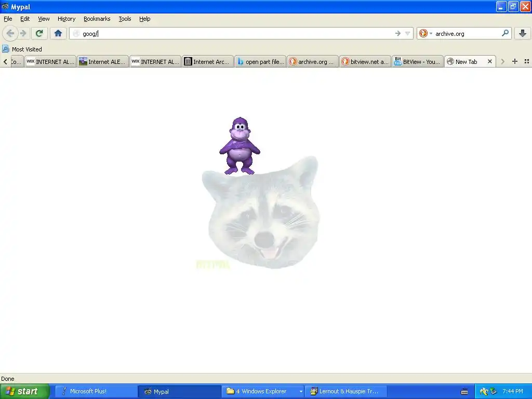Switch to Internet Arc... tab

[x=208, y=61]
